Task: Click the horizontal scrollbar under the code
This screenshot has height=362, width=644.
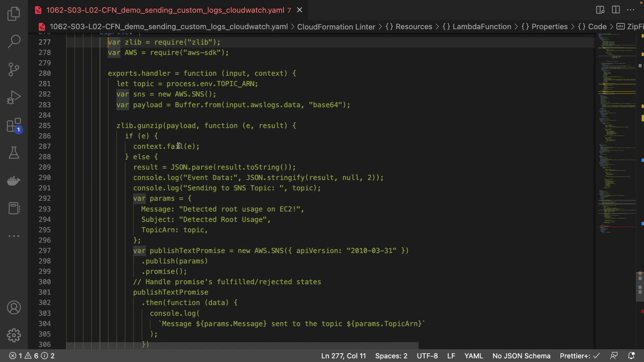Action: pyautogui.click(x=242, y=345)
